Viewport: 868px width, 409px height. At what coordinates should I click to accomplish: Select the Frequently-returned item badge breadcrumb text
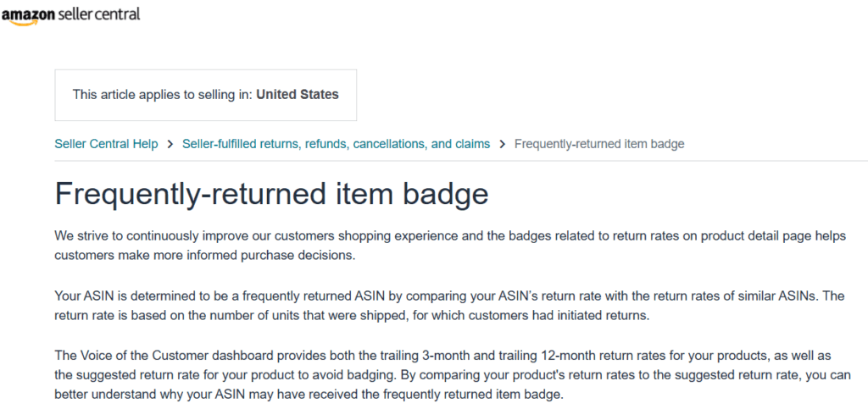click(x=599, y=144)
